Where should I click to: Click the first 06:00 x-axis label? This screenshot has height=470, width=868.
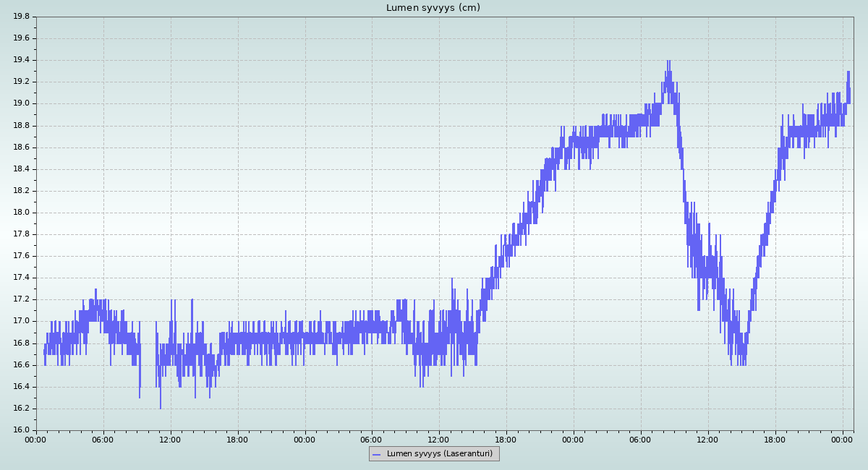(103, 439)
